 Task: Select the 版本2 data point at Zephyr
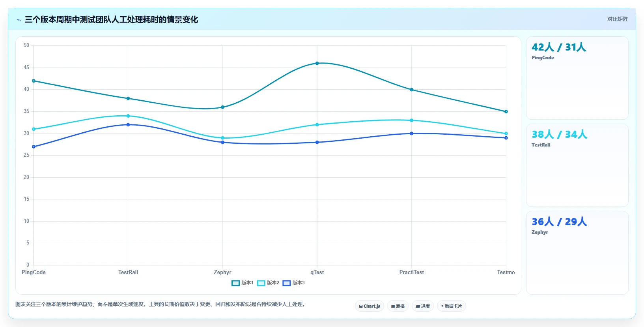222,138
